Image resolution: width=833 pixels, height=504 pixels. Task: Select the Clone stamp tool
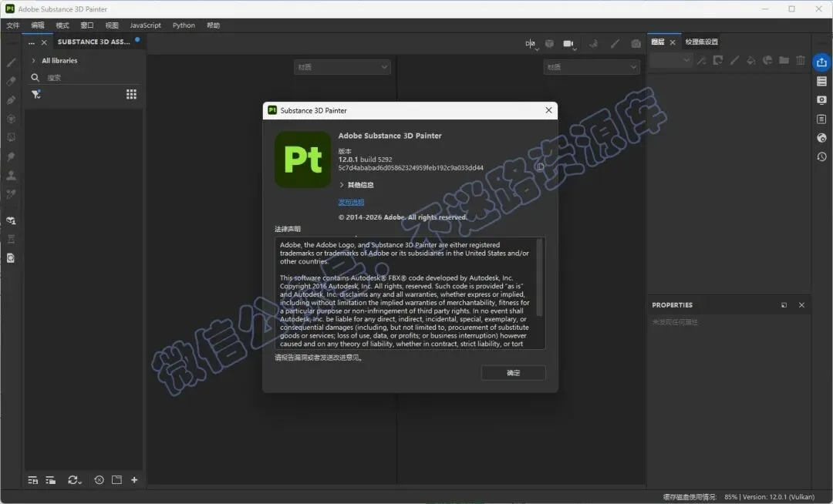[x=11, y=176]
